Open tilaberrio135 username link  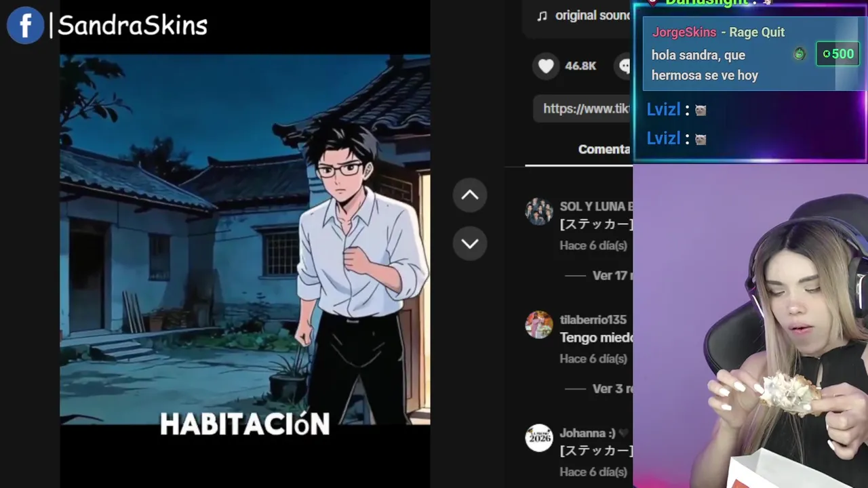pyautogui.click(x=593, y=319)
